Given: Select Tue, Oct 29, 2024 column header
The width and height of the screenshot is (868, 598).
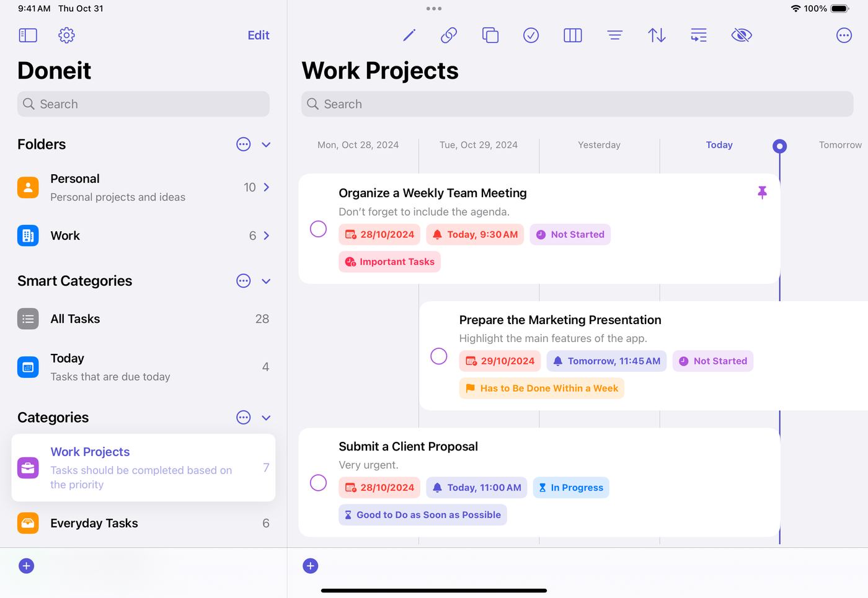Looking at the screenshot, I should 479,145.
